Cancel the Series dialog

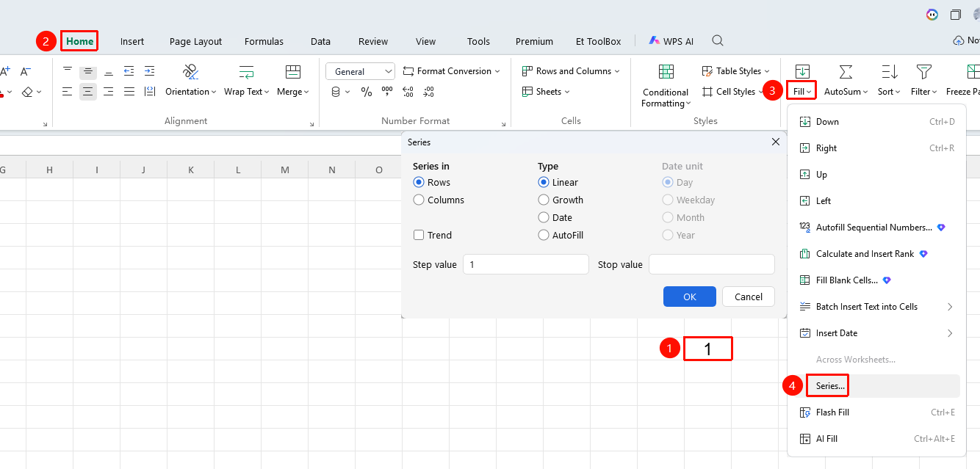click(749, 297)
